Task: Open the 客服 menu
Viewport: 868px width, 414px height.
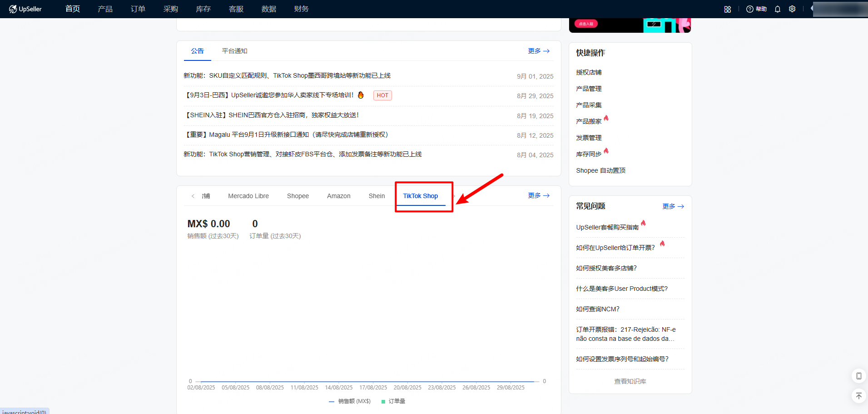Action: click(236, 9)
